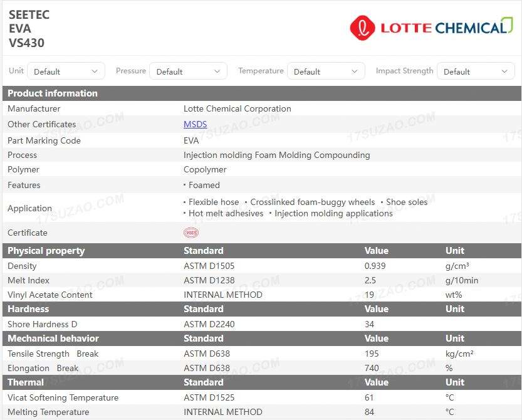Click the 'Melting Temperature' label

click(48, 412)
